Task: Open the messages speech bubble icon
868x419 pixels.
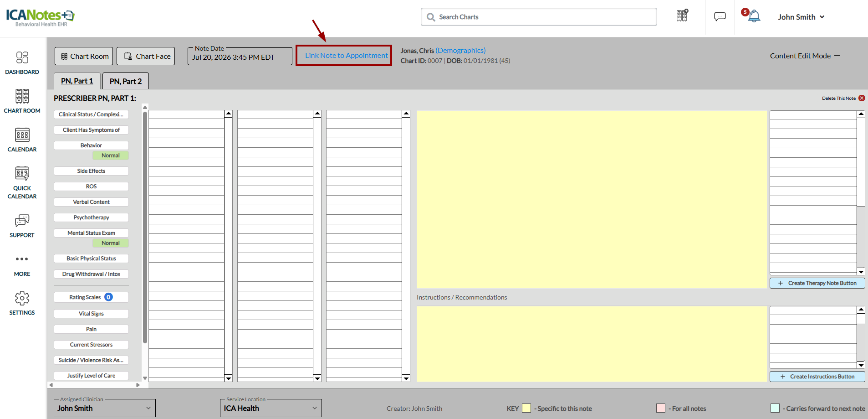Action: click(x=720, y=17)
